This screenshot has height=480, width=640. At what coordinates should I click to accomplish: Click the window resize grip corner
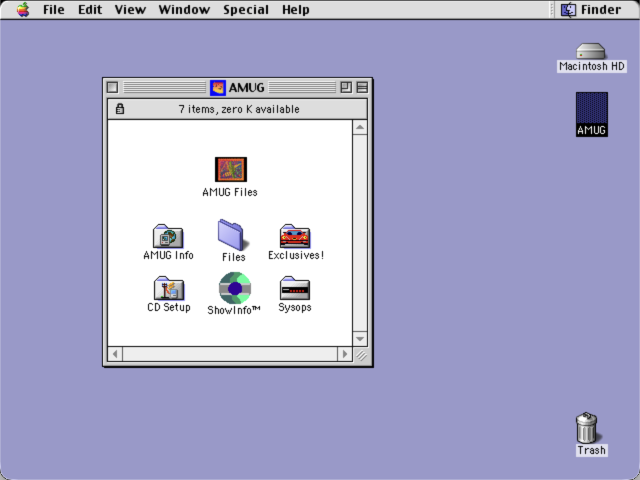point(361,355)
